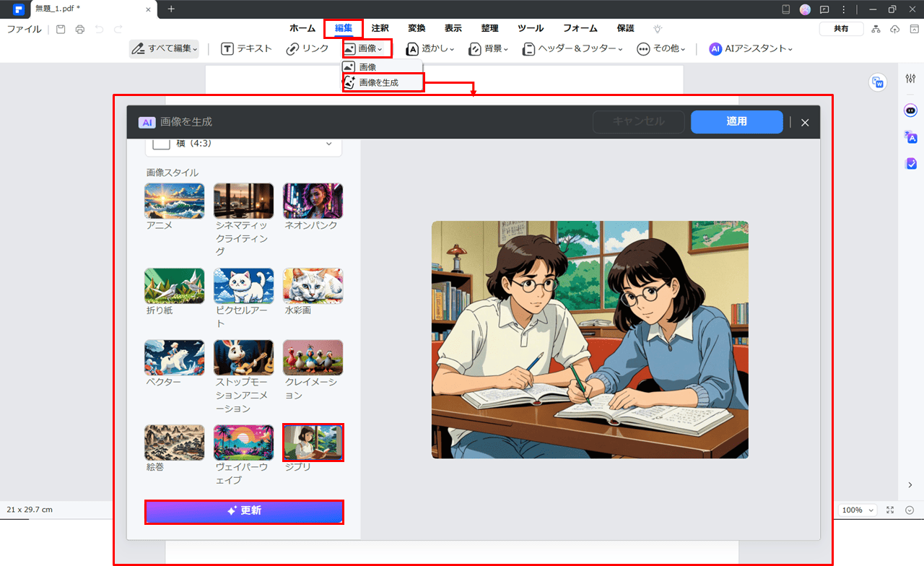Select the リンク link tool
This screenshot has width=924, height=566.
click(308, 48)
